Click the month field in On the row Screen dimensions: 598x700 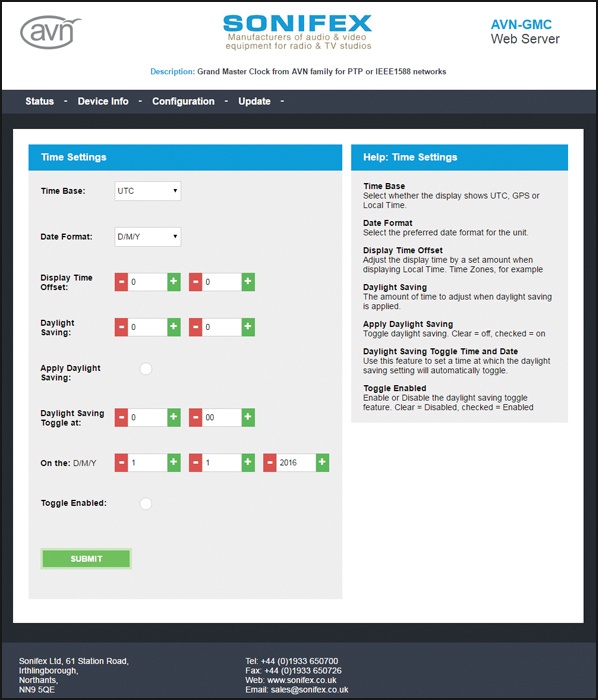(222, 462)
